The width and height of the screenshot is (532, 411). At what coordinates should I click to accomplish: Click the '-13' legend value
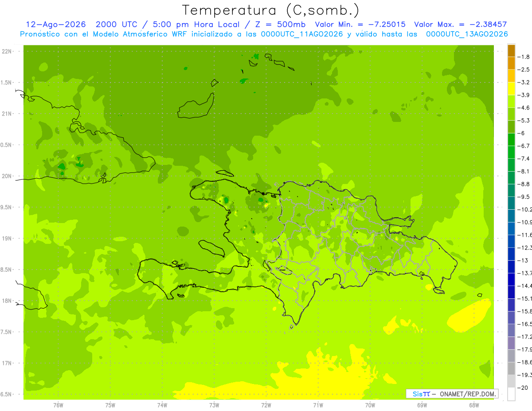click(x=523, y=260)
